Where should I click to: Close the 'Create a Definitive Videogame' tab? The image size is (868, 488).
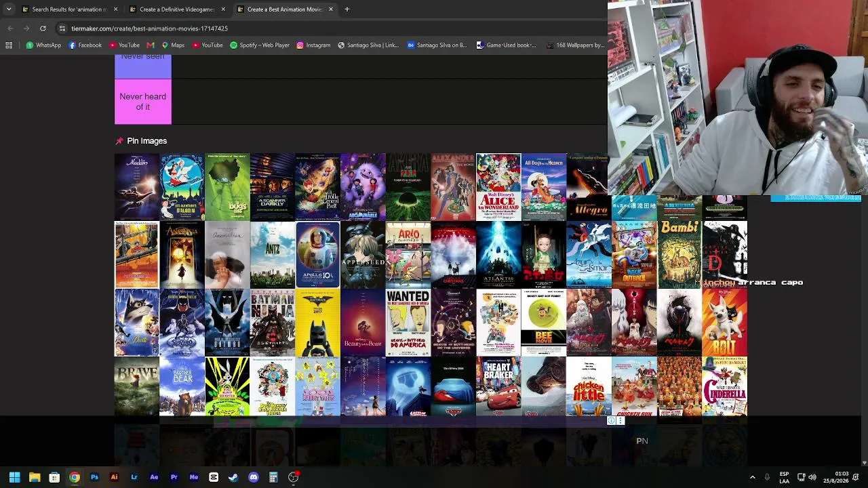[x=223, y=9]
